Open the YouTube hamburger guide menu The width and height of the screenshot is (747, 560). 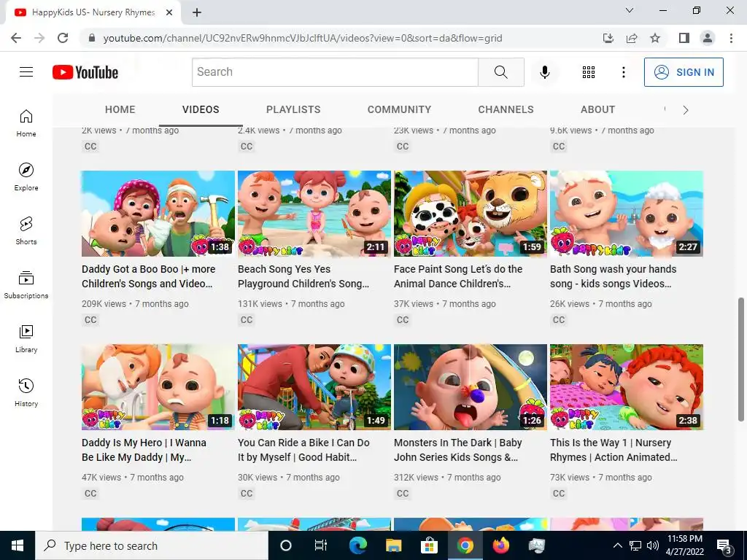click(26, 72)
